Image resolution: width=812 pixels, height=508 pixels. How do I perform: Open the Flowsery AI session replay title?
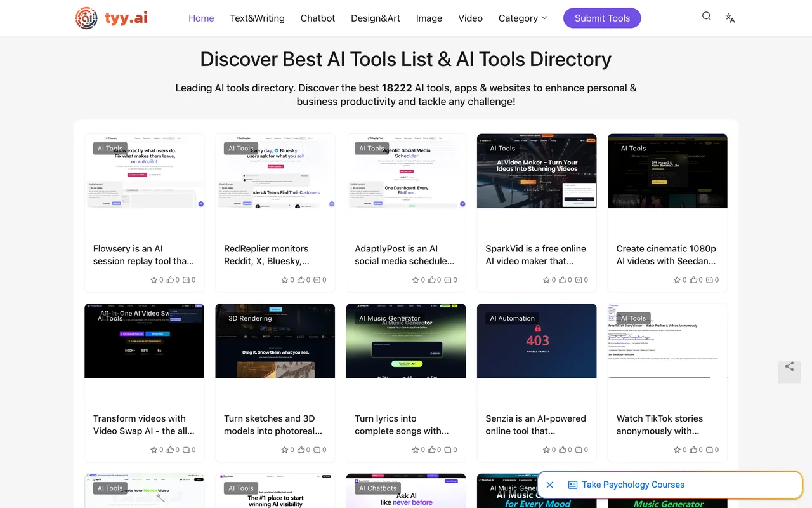coord(144,255)
